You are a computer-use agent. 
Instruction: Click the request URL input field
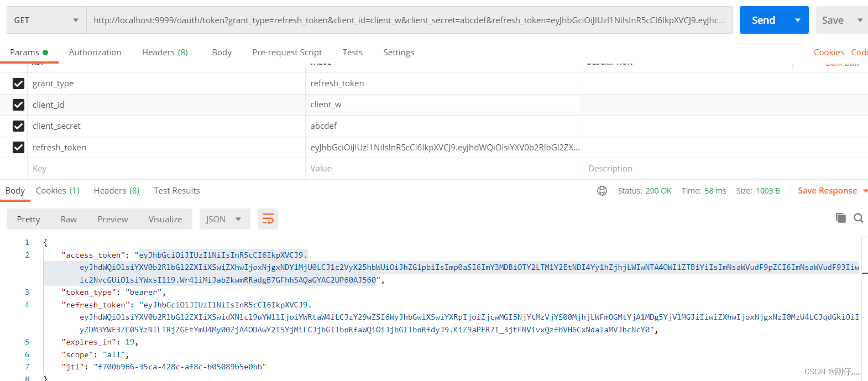tap(409, 20)
